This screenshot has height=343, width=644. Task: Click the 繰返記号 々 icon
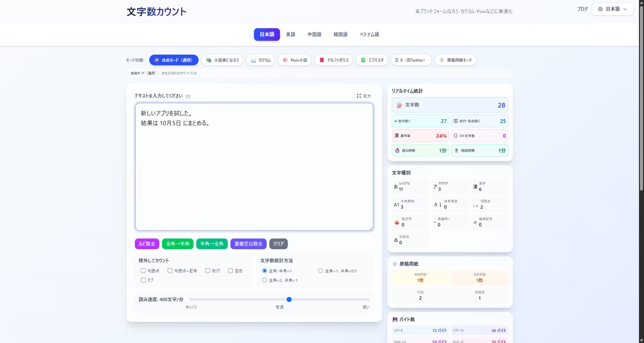[475, 222]
